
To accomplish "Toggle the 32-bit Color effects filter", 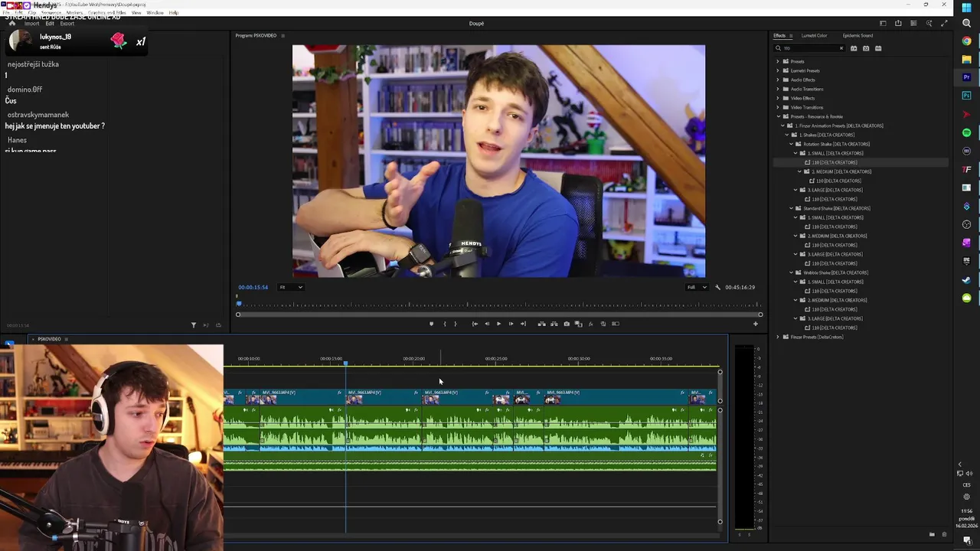I will 866,48.
